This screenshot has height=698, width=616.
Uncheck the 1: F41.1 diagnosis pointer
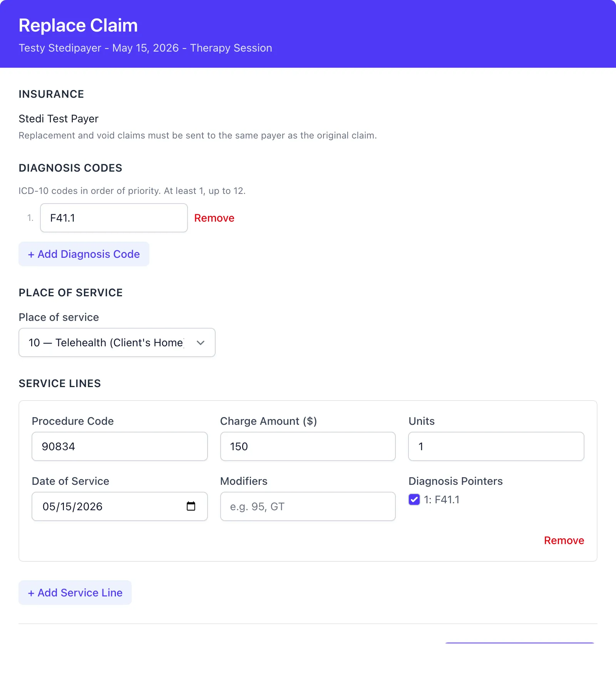point(414,499)
